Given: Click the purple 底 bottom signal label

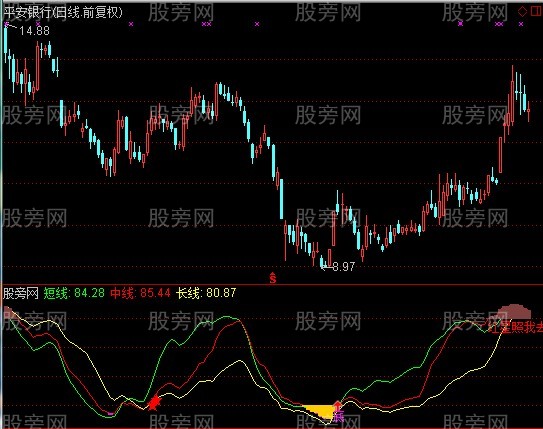Looking at the screenshot, I should click(x=338, y=417).
